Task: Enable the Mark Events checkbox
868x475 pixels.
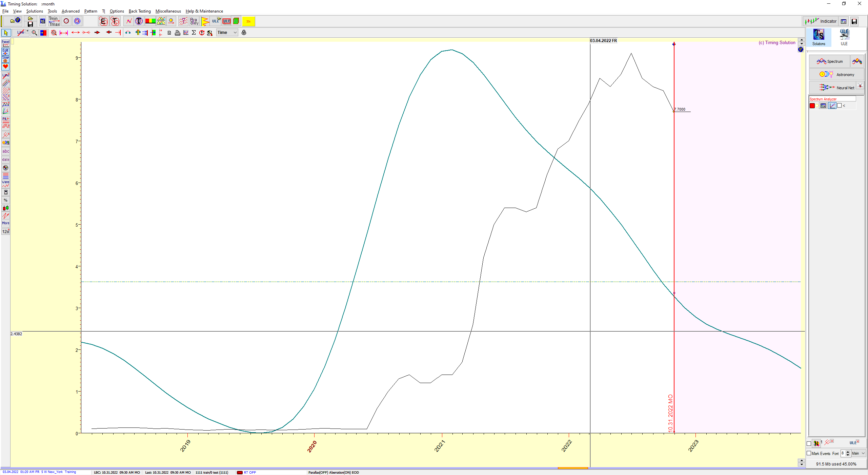Action: pos(809,453)
